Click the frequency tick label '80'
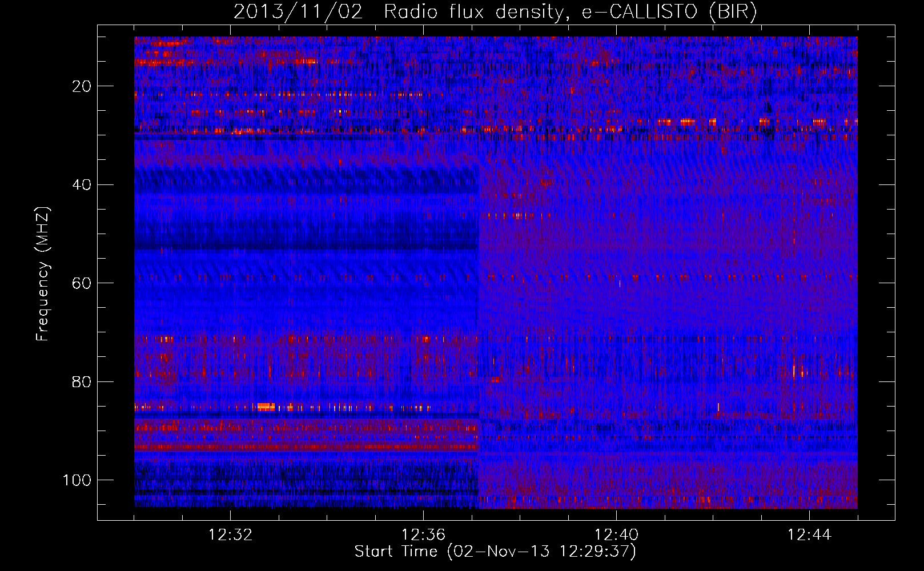Screen dimensions: 924x571 pyautogui.click(x=82, y=381)
